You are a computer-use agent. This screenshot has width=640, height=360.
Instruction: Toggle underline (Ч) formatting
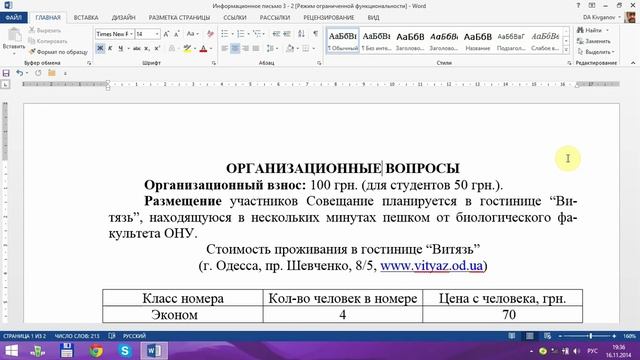pyautogui.click(x=120, y=49)
